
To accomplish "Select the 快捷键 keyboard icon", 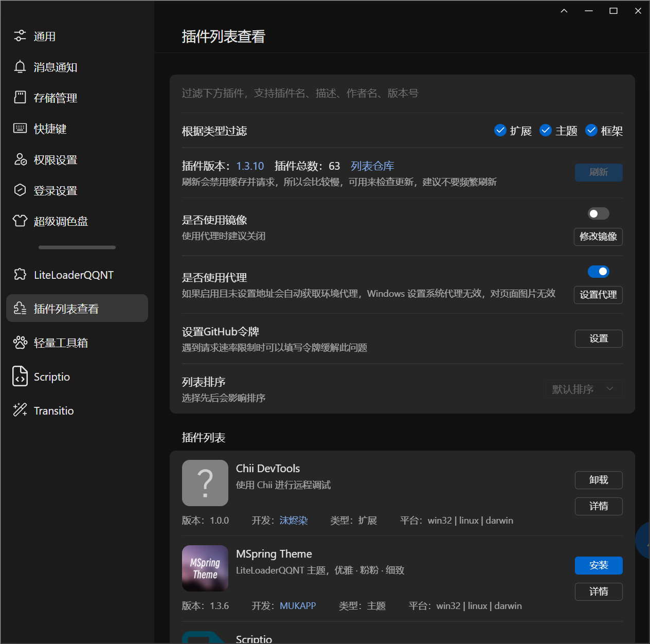I will click(x=20, y=129).
